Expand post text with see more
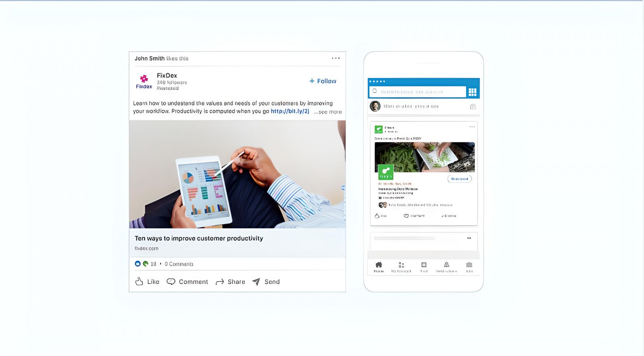This screenshot has width=644, height=356. coord(328,112)
